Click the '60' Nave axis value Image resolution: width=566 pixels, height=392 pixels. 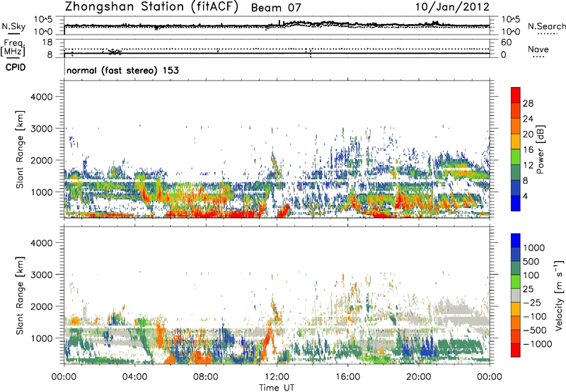[506, 42]
